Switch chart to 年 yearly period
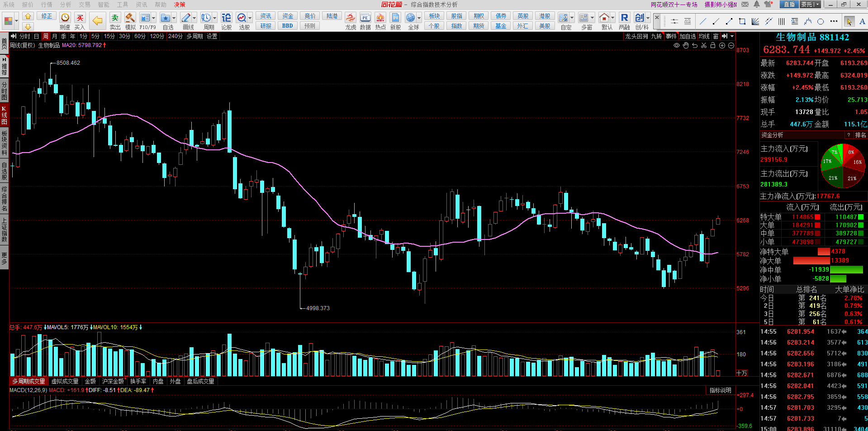The height and width of the screenshot is (431, 868). click(72, 36)
